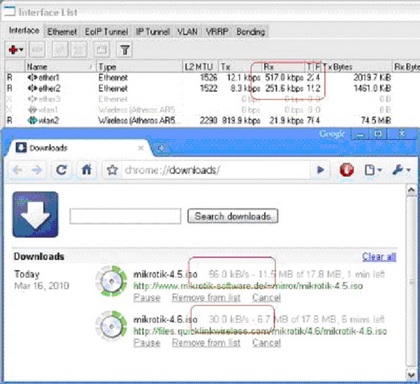Click the blue go arrow in address bar
The height and width of the screenshot is (384, 420).
coord(320,170)
